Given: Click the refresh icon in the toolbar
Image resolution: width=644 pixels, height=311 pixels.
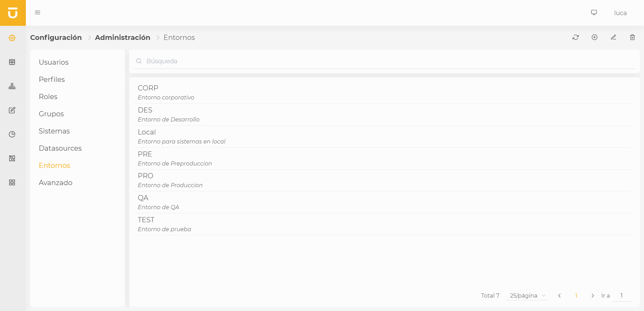Looking at the screenshot, I should pyautogui.click(x=575, y=37).
